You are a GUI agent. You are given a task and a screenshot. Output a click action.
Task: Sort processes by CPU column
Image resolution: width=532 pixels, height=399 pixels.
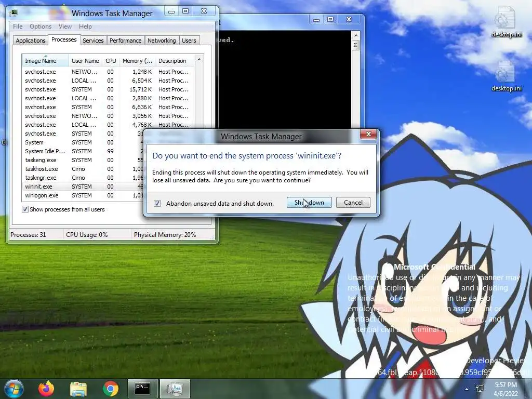(111, 61)
